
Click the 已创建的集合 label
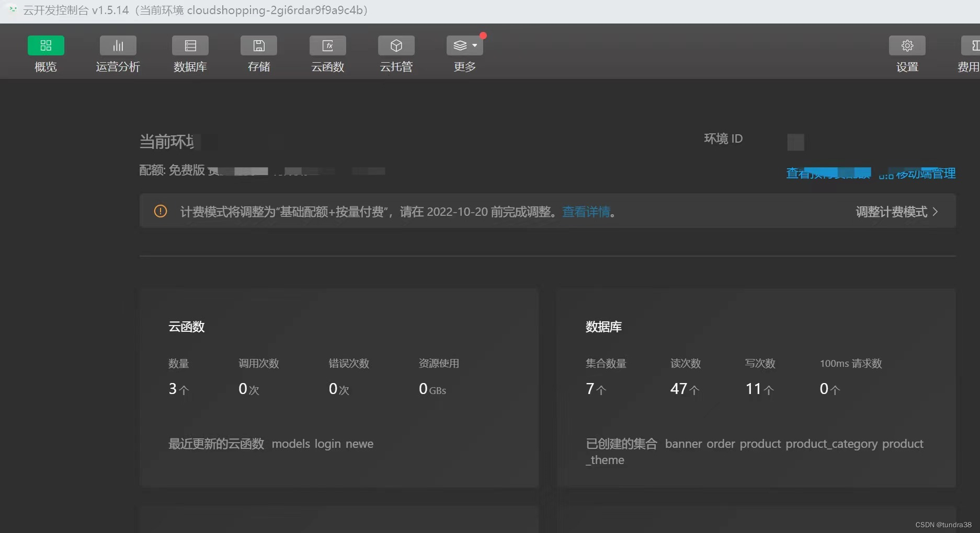click(621, 444)
